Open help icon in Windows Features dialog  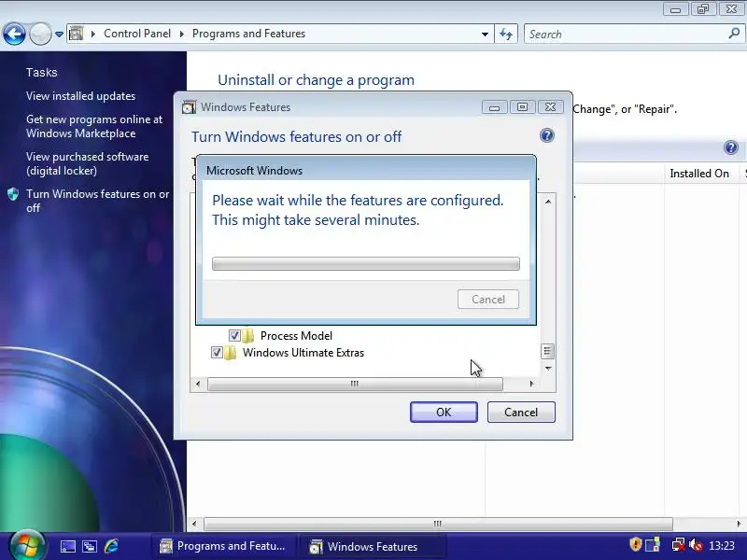coord(547,135)
